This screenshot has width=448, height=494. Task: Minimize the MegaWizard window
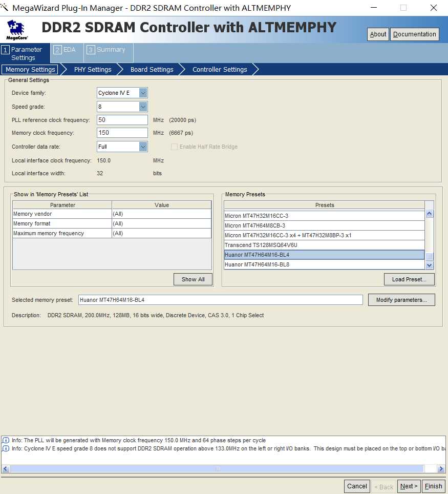coord(374,8)
